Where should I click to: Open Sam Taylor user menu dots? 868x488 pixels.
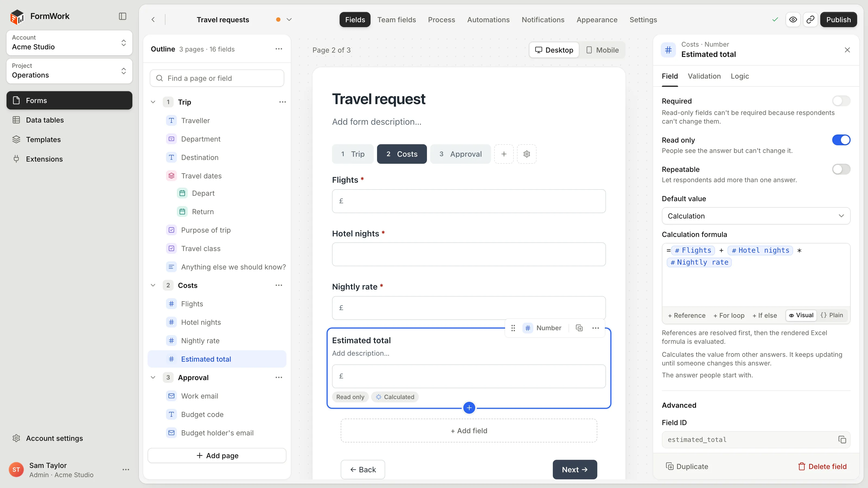(x=126, y=470)
